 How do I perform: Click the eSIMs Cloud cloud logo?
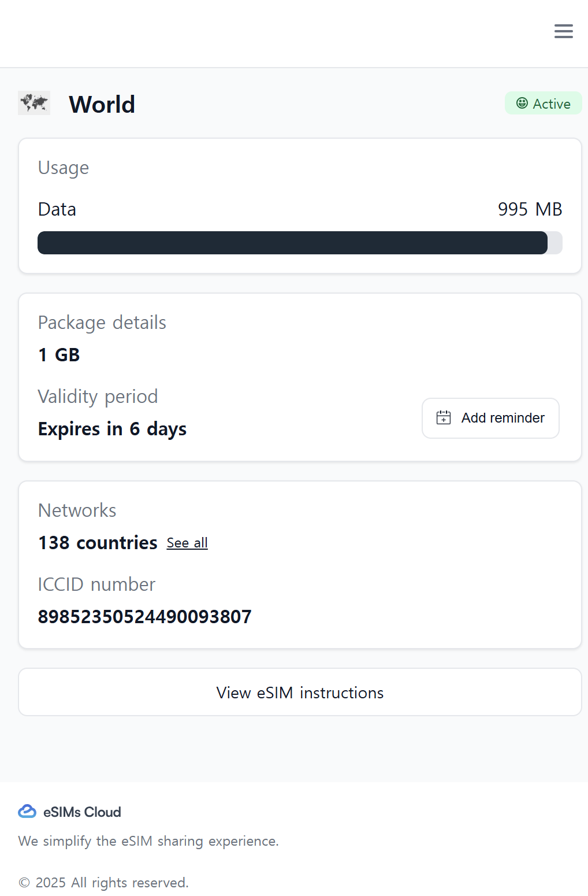(27, 812)
